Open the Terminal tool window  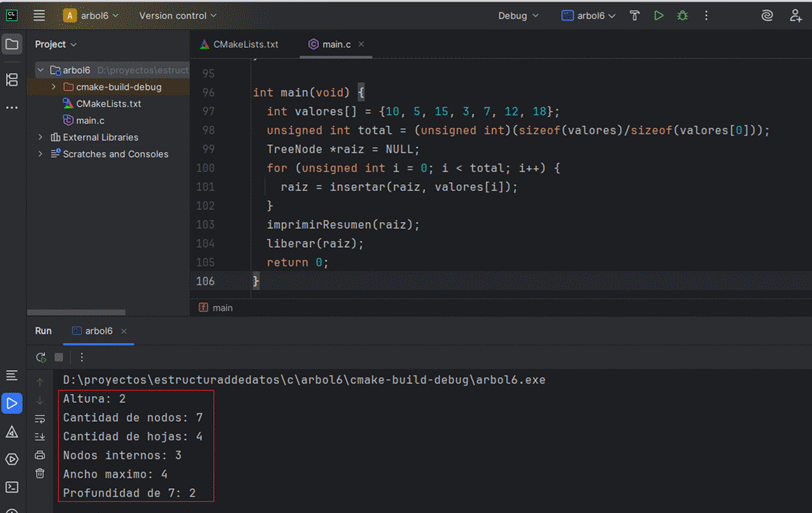[12, 488]
